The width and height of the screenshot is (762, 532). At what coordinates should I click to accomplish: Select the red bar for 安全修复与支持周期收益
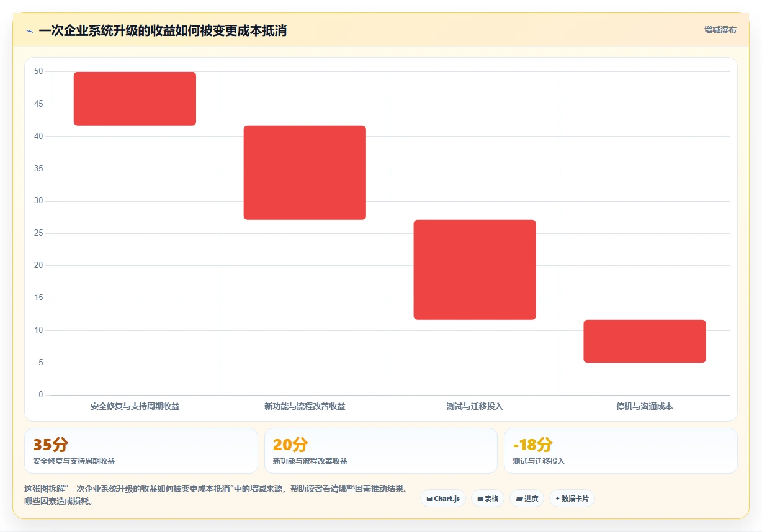coord(135,99)
